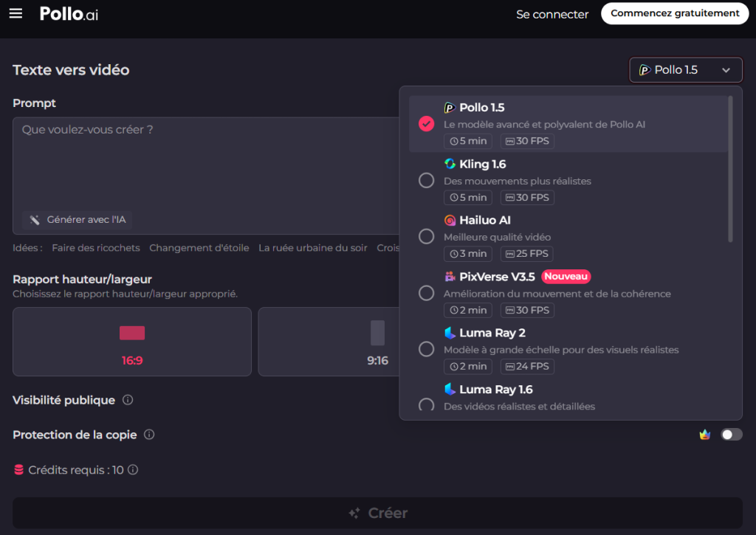Click the info icon next to Visibilité publique
Image resolution: width=756 pixels, height=535 pixels.
coord(128,400)
